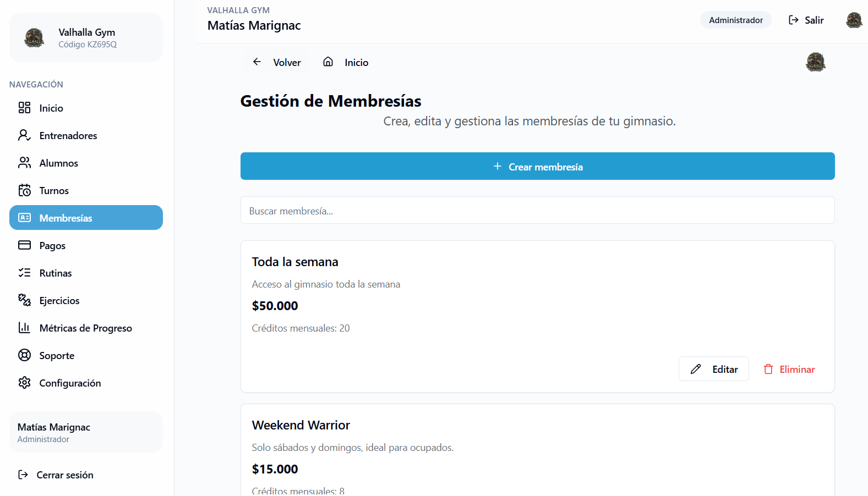Click the Pagos credit card icon
868x496 pixels.
click(x=25, y=245)
